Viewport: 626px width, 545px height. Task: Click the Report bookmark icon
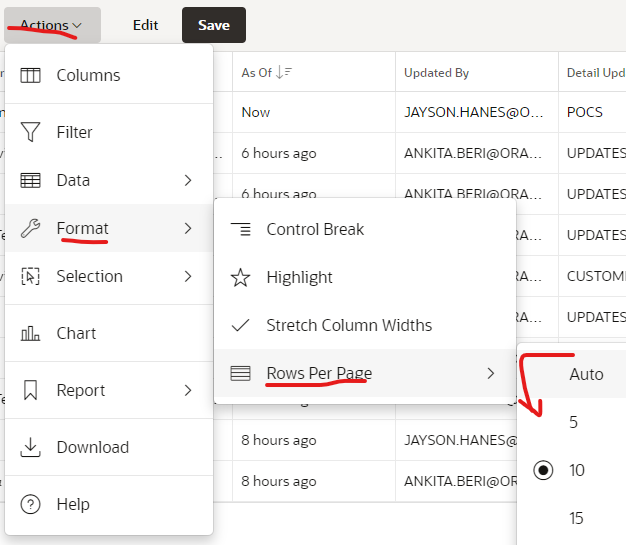(x=30, y=390)
